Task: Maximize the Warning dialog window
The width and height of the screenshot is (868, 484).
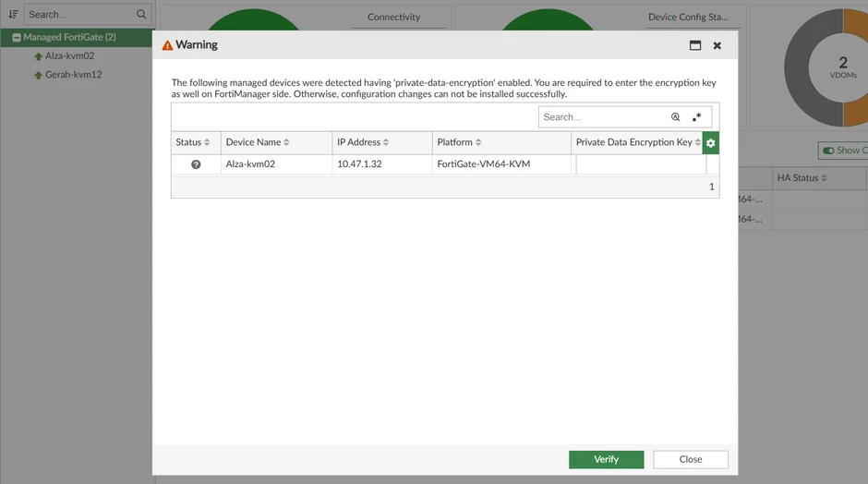Action: click(695, 45)
